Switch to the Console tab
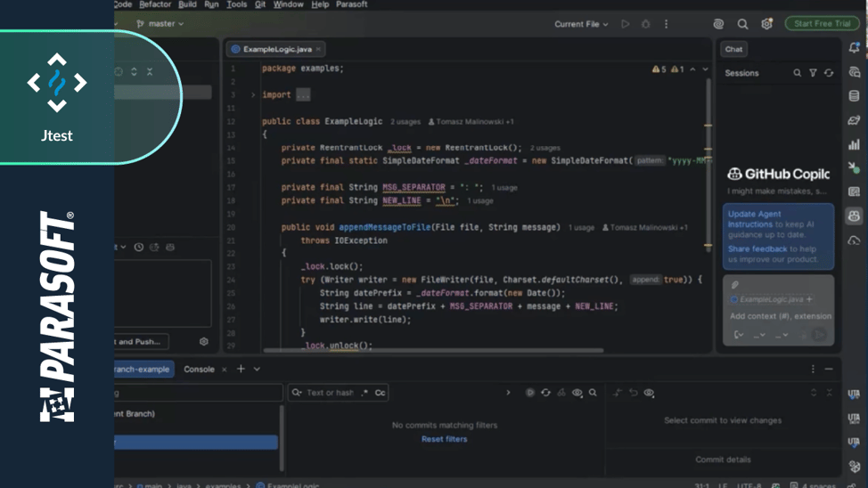 click(199, 369)
